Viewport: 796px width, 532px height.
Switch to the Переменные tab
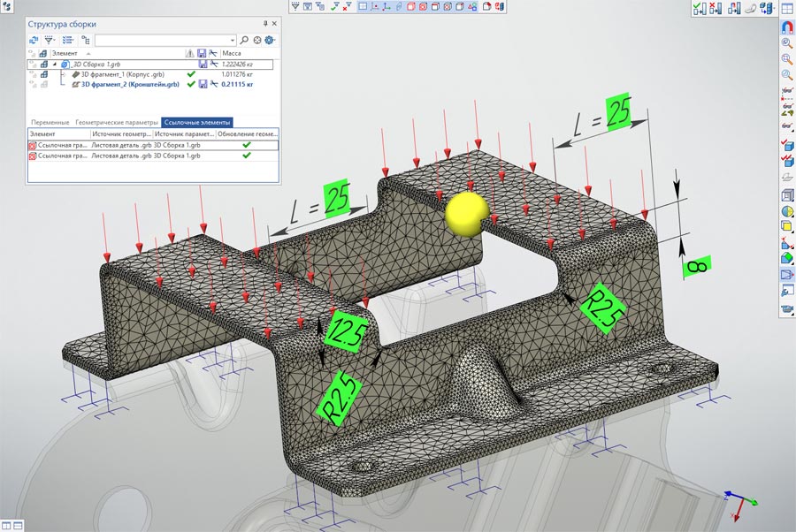[50, 121]
